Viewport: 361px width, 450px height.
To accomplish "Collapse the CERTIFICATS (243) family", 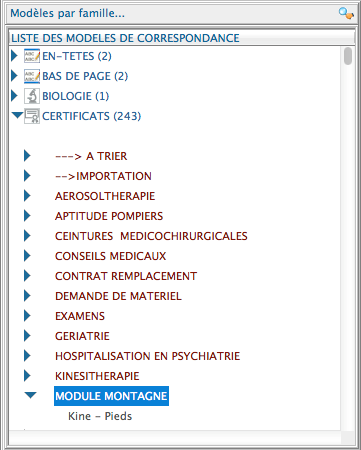I will pyautogui.click(x=17, y=115).
